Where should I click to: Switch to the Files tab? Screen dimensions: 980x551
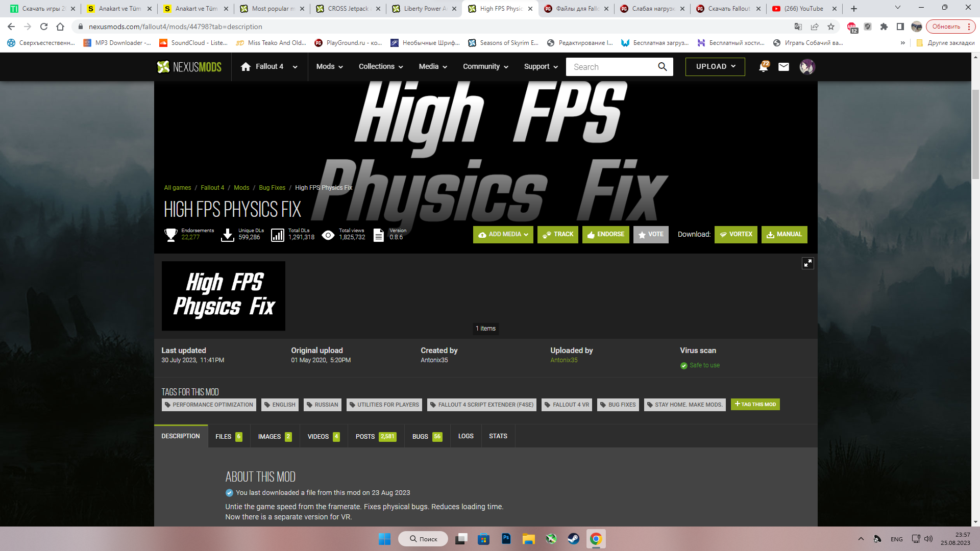point(229,437)
